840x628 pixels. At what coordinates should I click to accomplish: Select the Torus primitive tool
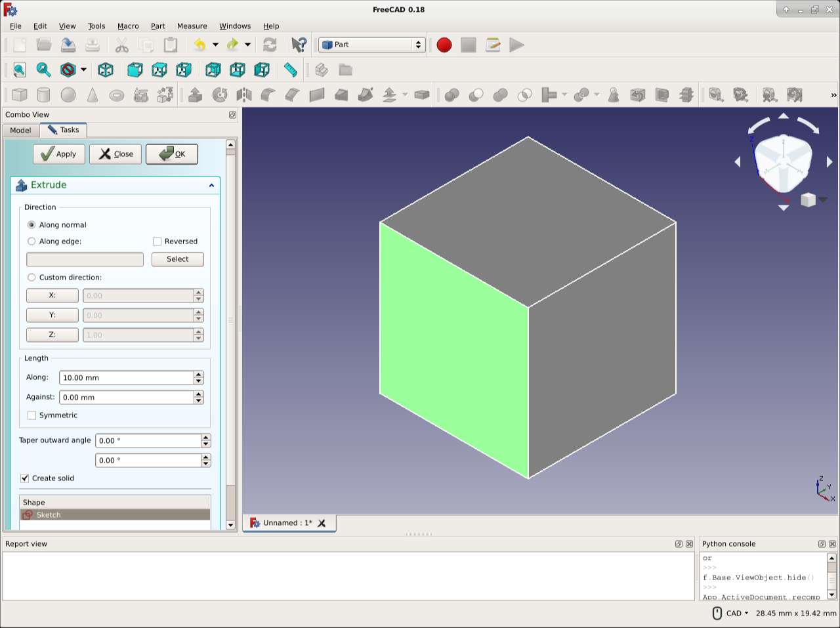116,94
